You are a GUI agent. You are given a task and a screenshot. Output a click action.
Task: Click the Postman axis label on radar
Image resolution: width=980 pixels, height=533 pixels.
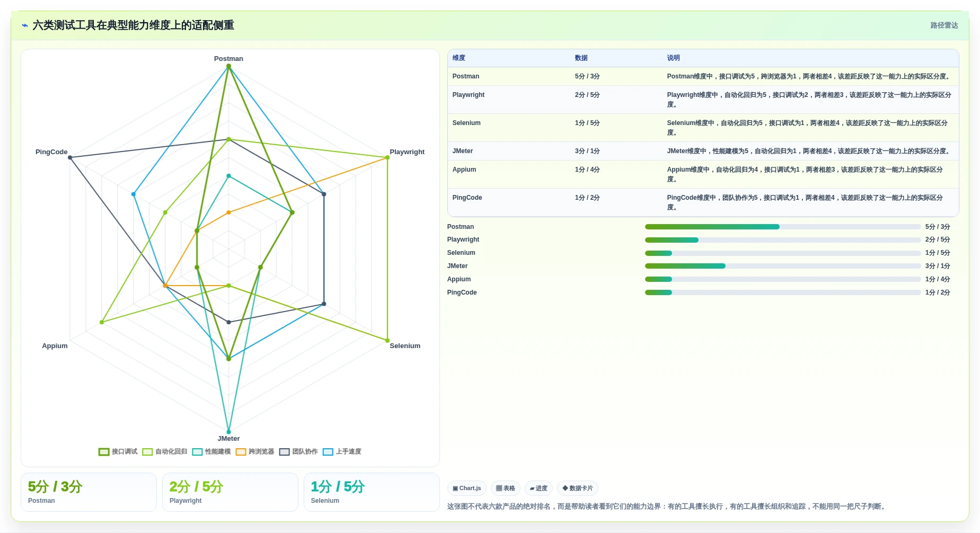[x=228, y=59]
